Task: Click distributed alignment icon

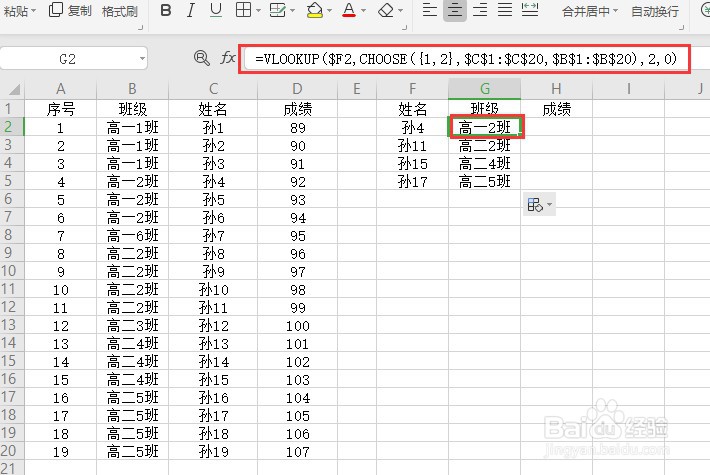Action: click(x=530, y=10)
